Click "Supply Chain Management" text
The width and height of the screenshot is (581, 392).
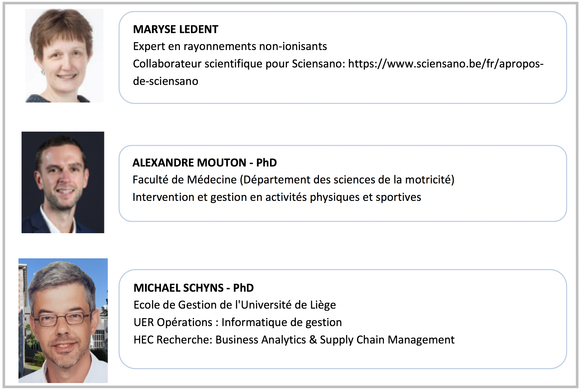coord(387,340)
